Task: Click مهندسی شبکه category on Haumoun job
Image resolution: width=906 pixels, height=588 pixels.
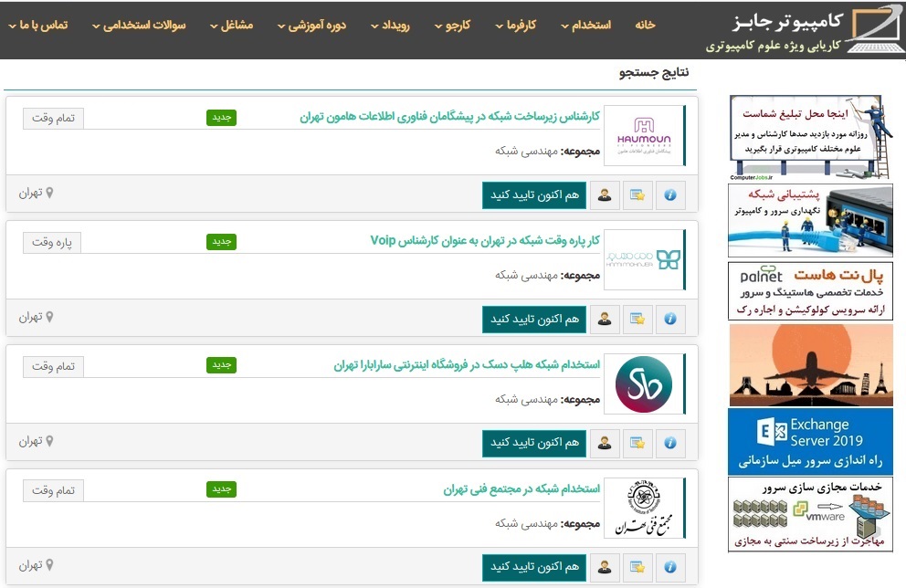Action: point(526,152)
